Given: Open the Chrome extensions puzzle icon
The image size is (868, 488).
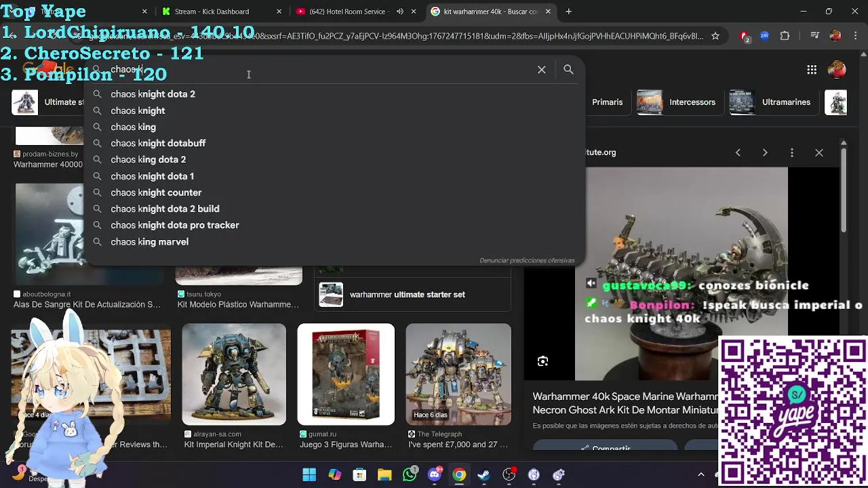Looking at the screenshot, I should [x=785, y=36].
